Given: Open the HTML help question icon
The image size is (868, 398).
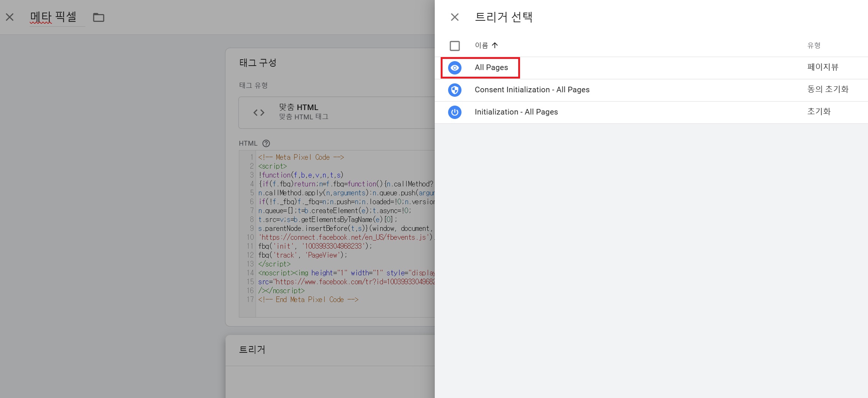Looking at the screenshot, I should pyautogui.click(x=266, y=143).
